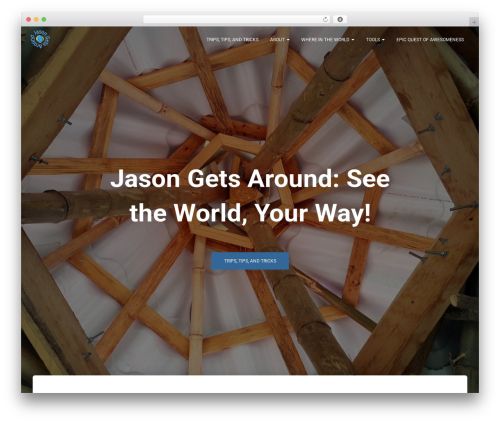The height and width of the screenshot is (423, 500).
Task: Reload the page using the refresh icon
Action: (x=325, y=19)
